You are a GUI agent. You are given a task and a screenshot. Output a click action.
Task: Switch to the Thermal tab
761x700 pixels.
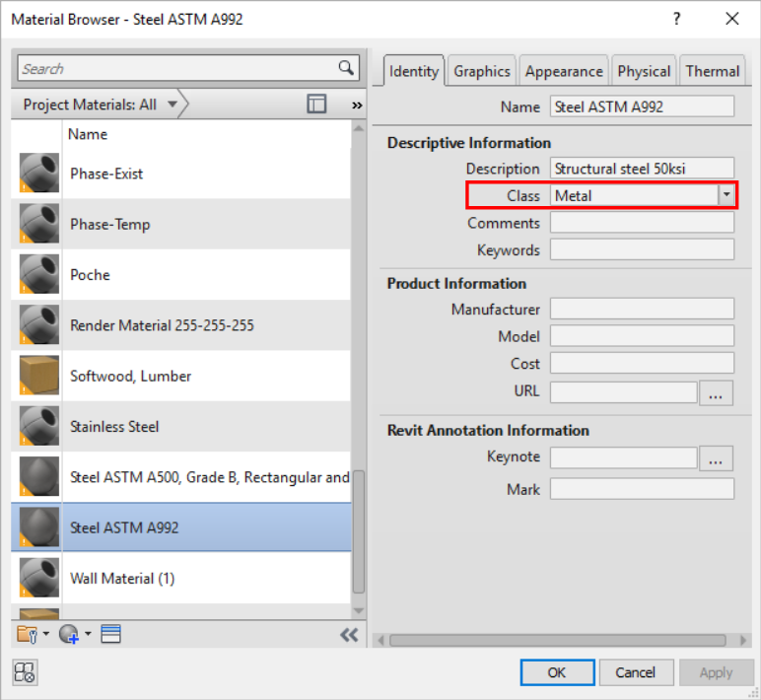[713, 71]
